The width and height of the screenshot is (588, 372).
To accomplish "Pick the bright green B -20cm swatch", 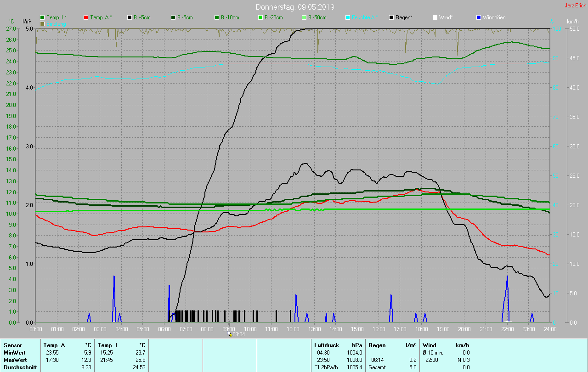I will tap(260, 17).
